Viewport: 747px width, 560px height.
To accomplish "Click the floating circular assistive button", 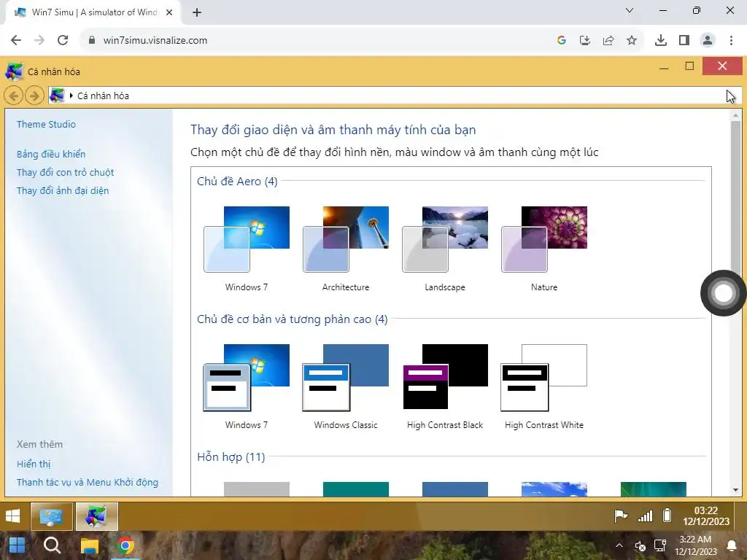I will tap(723, 293).
